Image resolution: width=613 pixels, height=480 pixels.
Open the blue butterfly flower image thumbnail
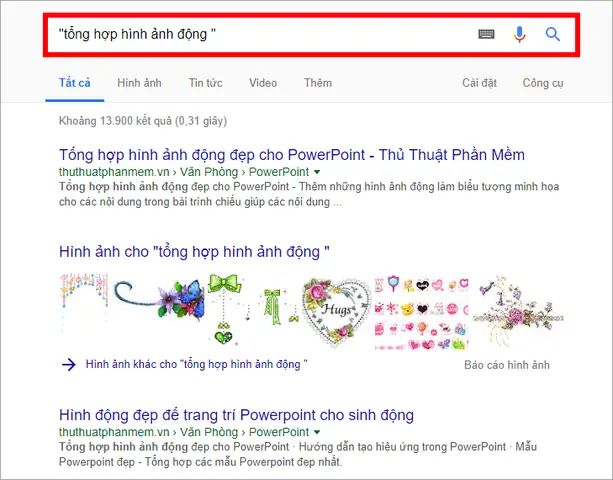159,299
